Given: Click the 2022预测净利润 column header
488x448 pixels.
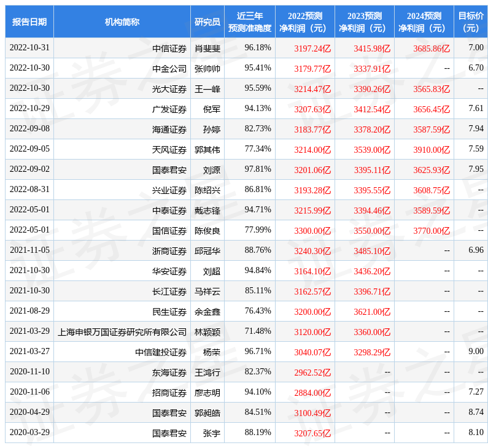Looking at the screenshot, I should coord(305,21).
